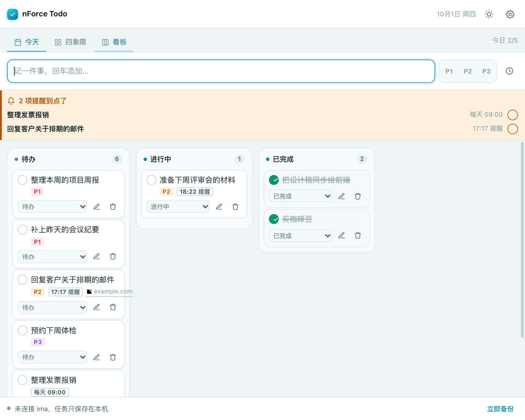525x420 pixels.
Task: Set priority P1 for new task
Action: coord(449,71)
